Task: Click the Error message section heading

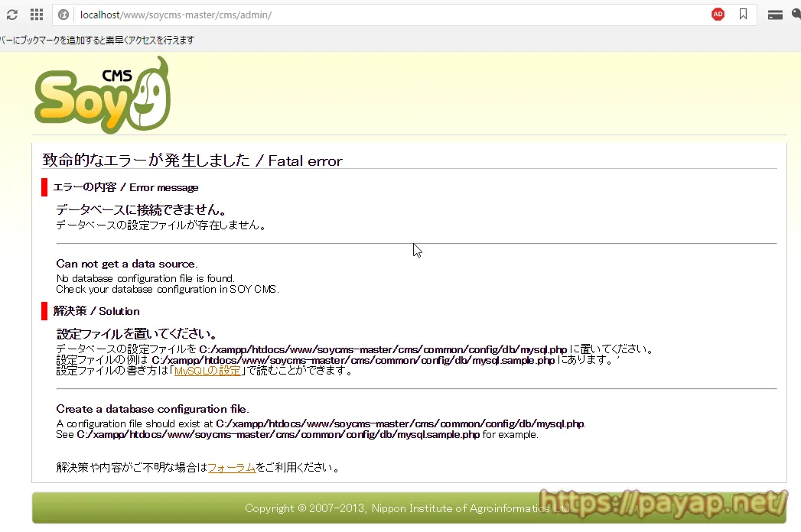Action: point(125,187)
